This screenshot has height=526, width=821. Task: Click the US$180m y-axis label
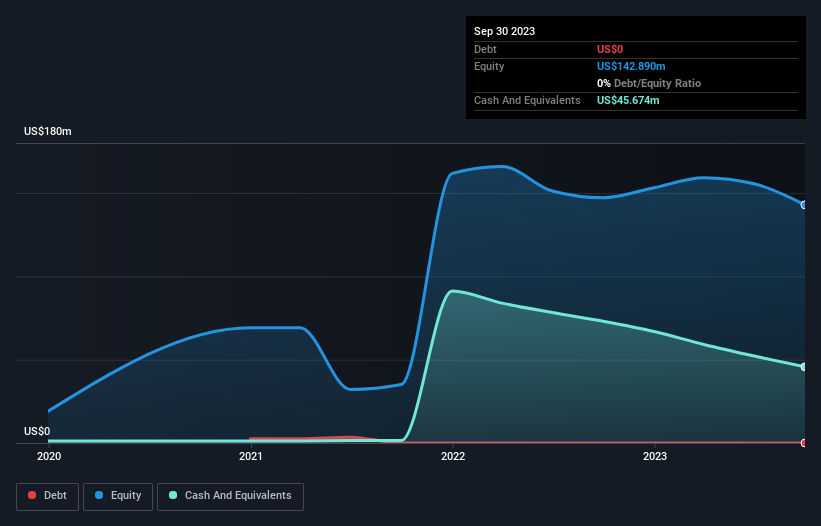click(x=48, y=131)
